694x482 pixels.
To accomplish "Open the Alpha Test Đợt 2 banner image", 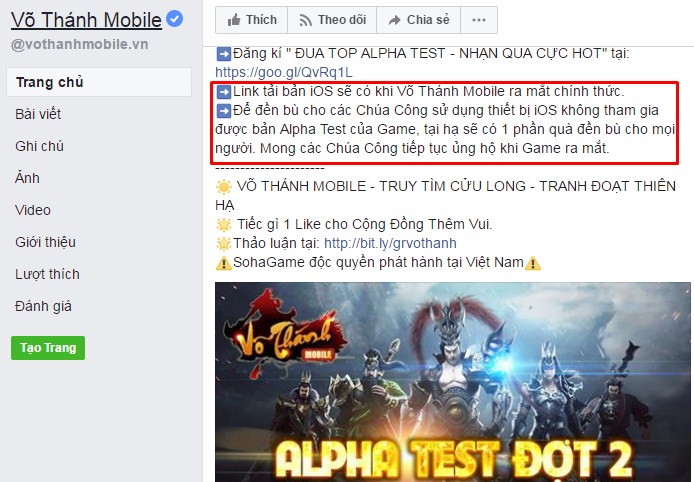I will [452, 382].
